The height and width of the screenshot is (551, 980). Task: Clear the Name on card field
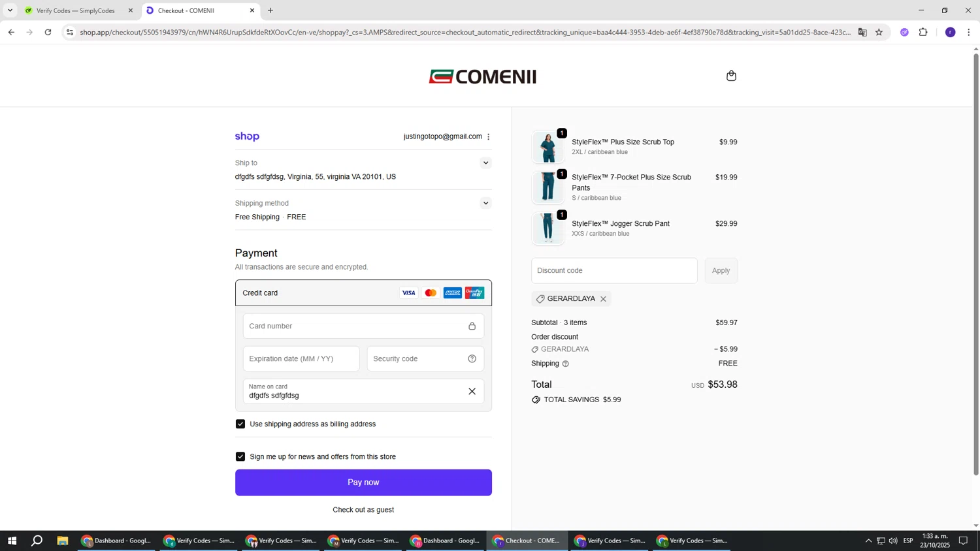pyautogui.click(x=472, y=392)
